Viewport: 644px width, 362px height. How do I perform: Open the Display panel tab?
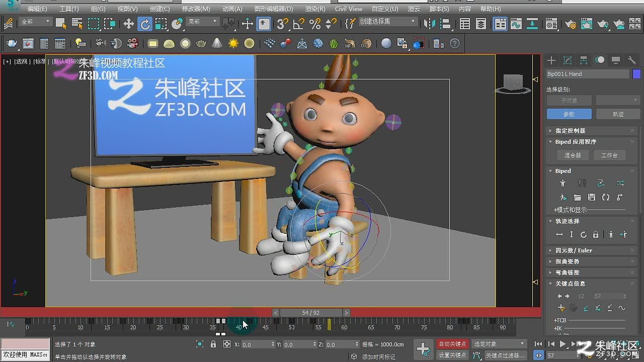coord(616,60)
